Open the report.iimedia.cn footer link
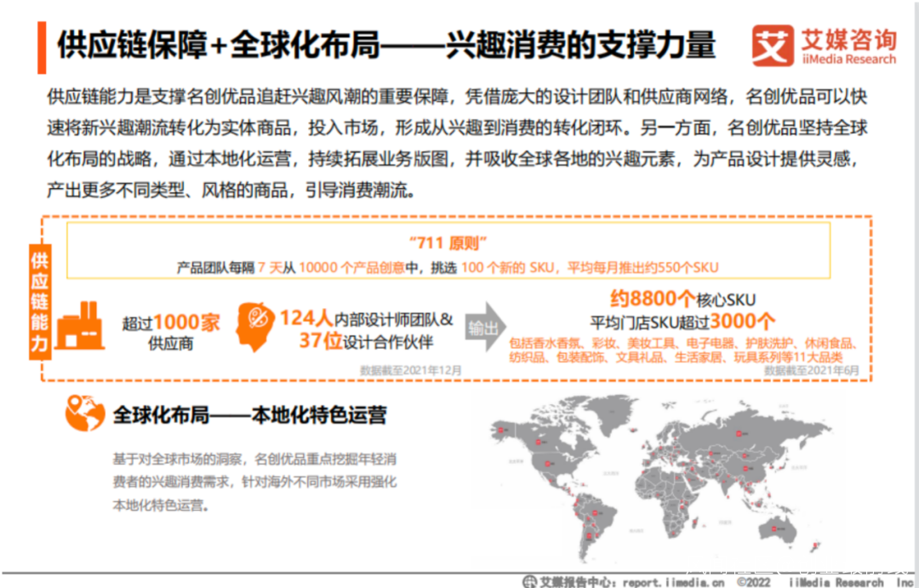 [673, 582]
